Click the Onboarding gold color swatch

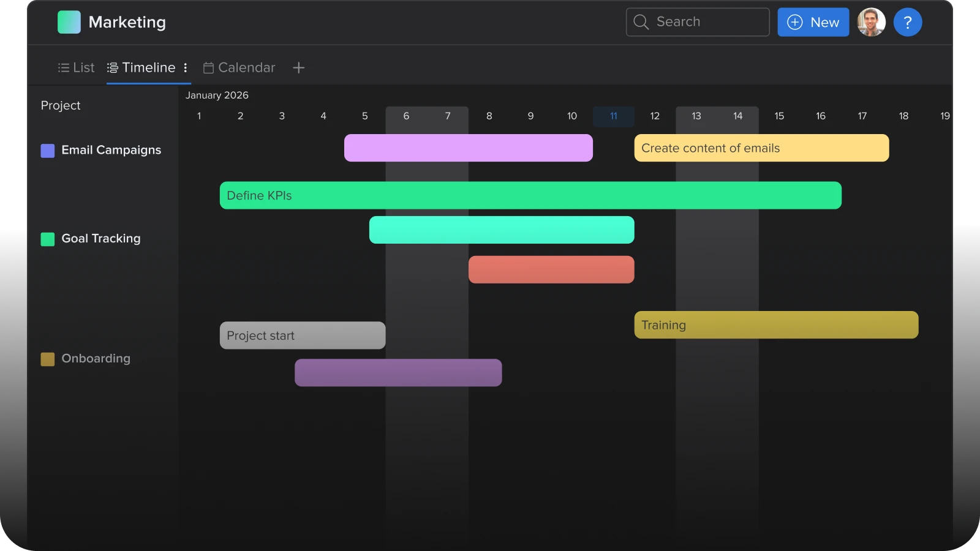48,359
